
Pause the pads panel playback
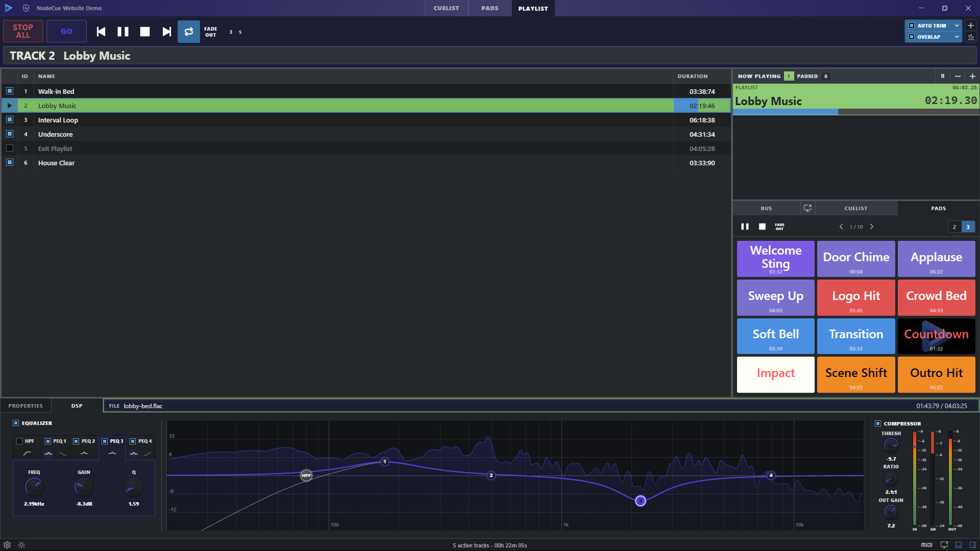tap(745, 227)
